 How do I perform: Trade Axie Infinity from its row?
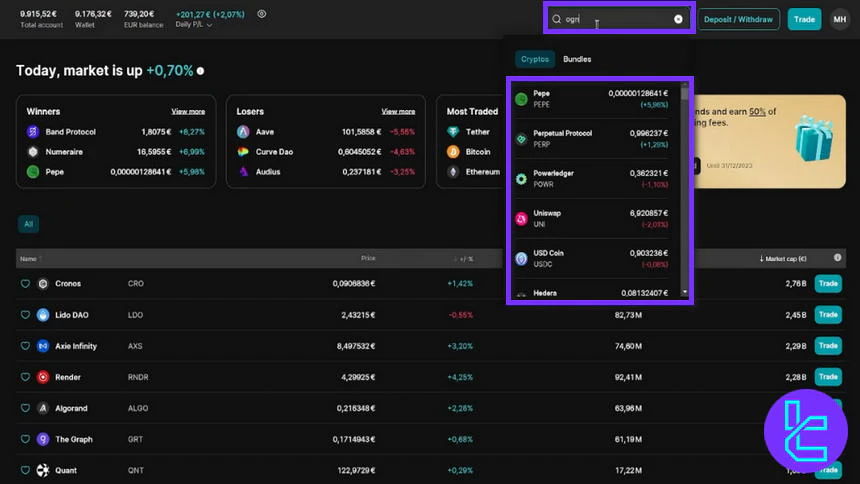[828, 346]
